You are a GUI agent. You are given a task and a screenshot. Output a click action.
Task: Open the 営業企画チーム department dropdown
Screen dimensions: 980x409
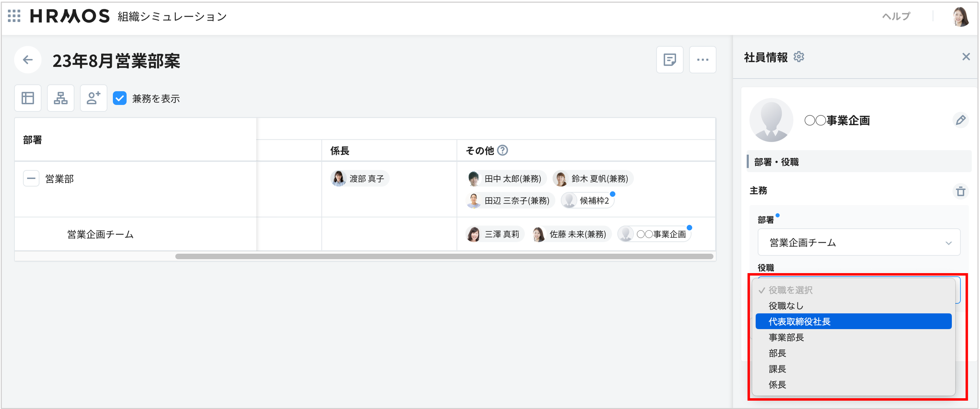(x=858, y=242)
